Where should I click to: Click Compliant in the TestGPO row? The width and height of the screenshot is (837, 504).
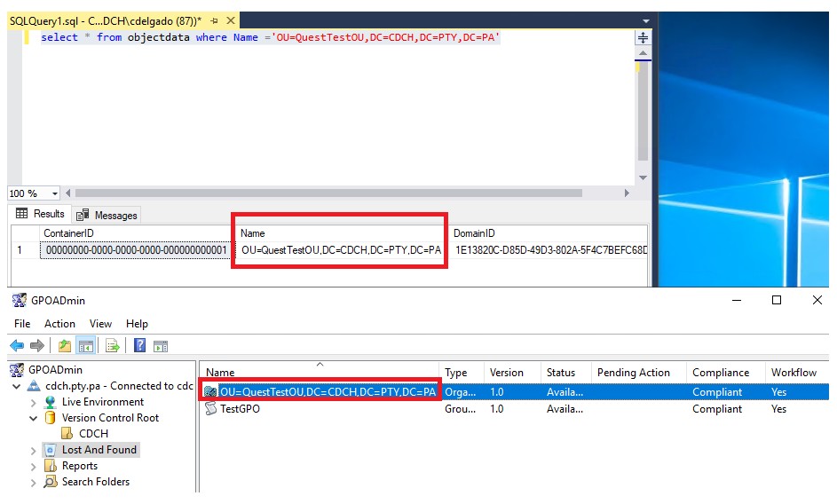717,409
